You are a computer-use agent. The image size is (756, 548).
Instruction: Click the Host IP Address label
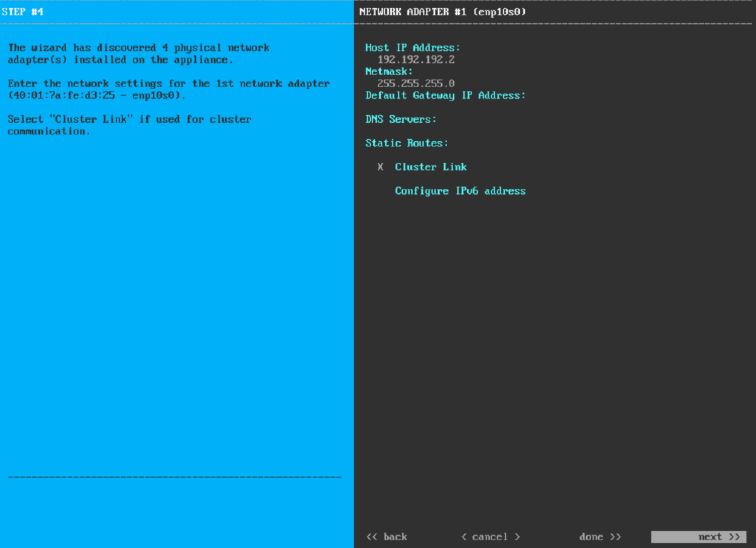[x=412, y=47]
